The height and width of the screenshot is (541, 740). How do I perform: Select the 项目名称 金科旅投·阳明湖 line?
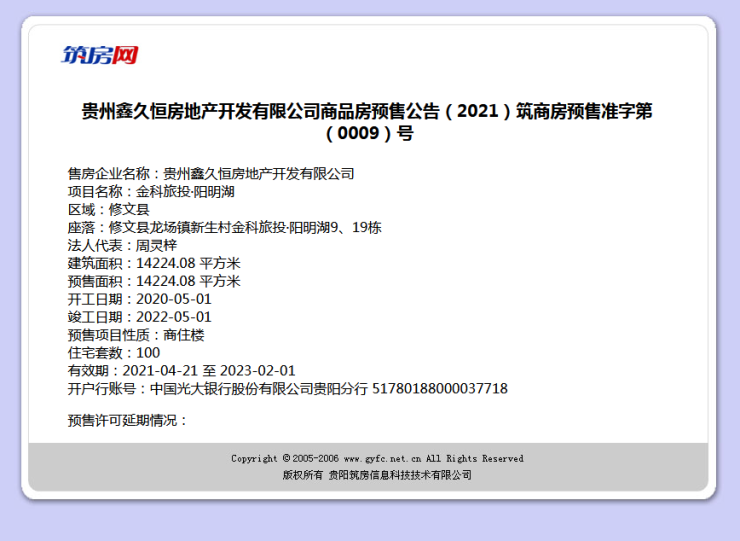pyautogui.click(x=151, y=192)
